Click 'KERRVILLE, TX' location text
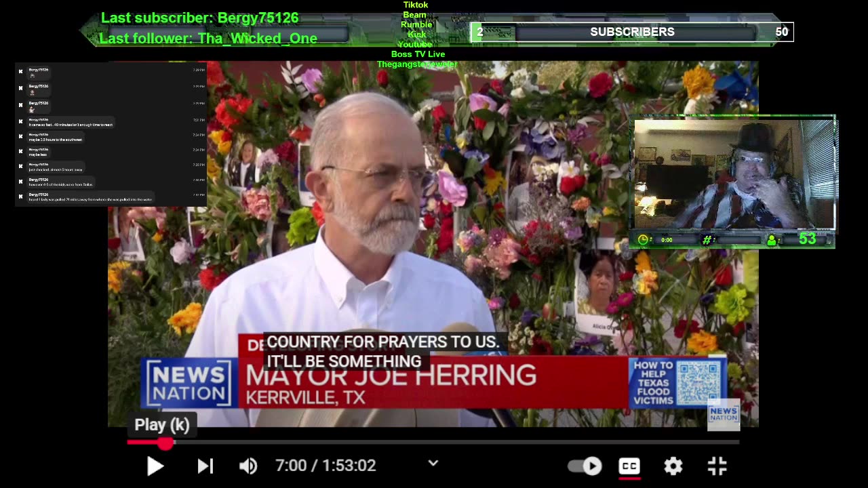Image resolution: width=868 pixels, height=488 pixels. click(306, 397)
